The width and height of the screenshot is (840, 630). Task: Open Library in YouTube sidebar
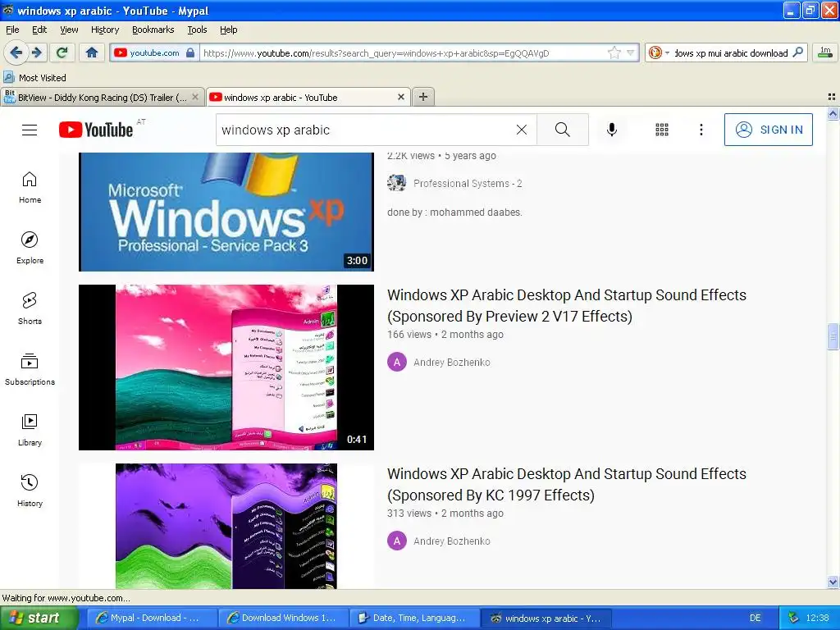(x=30, y=430)
